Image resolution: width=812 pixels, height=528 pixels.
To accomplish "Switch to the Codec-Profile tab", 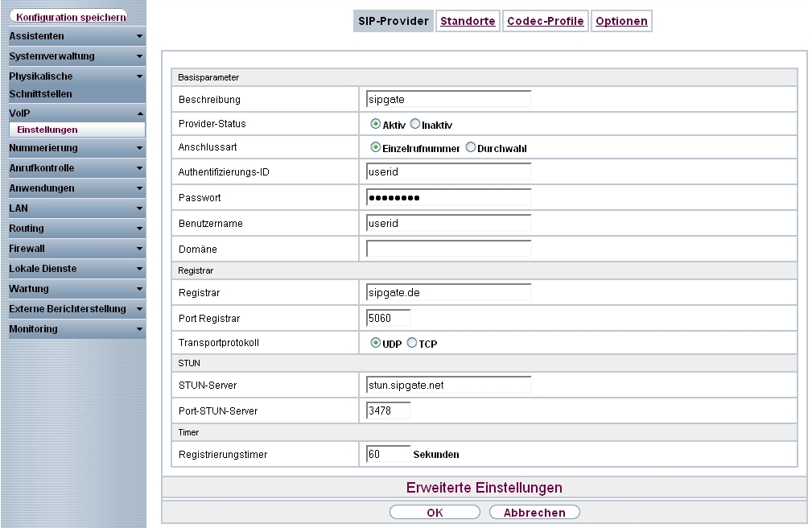I will [546, 21].
